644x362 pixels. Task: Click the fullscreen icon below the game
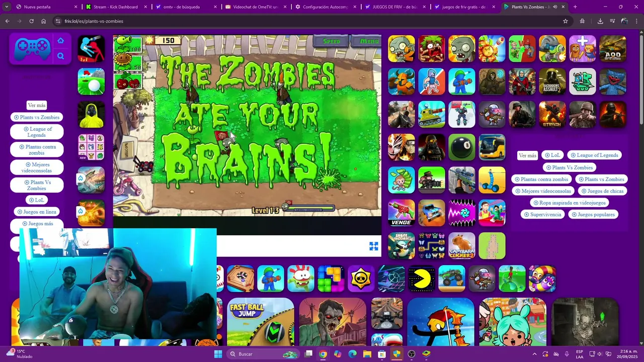click(x=374, y=246)
